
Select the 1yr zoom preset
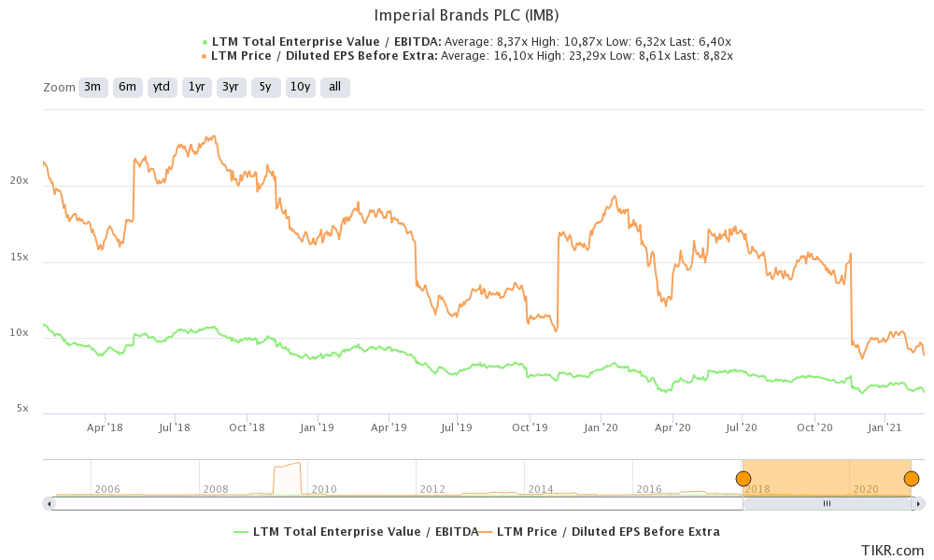pyautogui.click(x=196, y=87)
